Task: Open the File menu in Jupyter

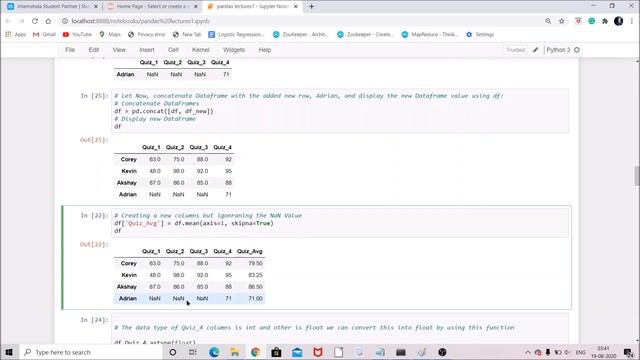Action: (x=70, y=50)
